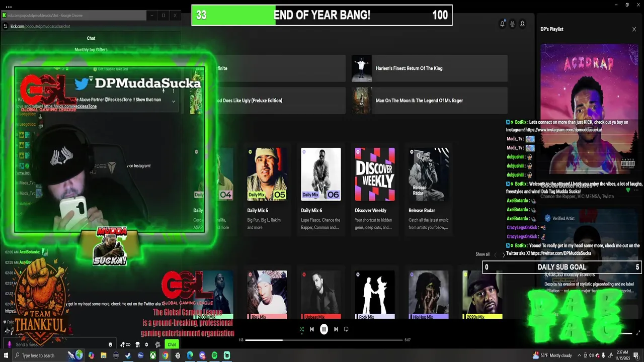Skip to next track in Spotify
This screenshot has width=644, height=362.
pyautogui.click(x=336, y=329)
